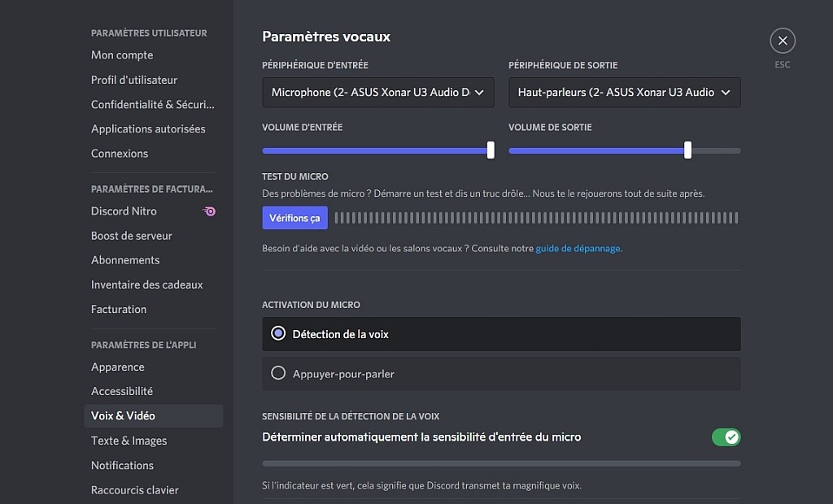The height and width of the screenshot is (504, 833).
Task: Select Appuyer-pour-parler radio option
Action: pos(501,374)
